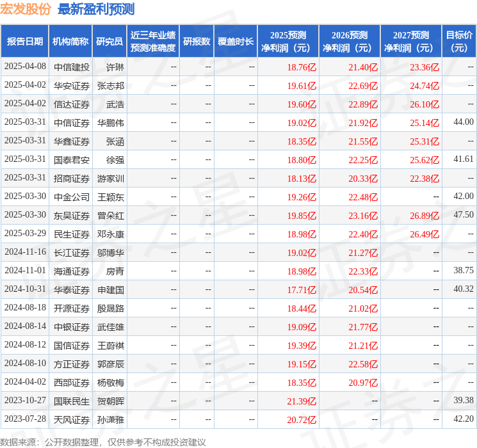Select the 国泰君安 institution cell
This screenshot has height=448, width=477.
(x=72, y=160)
